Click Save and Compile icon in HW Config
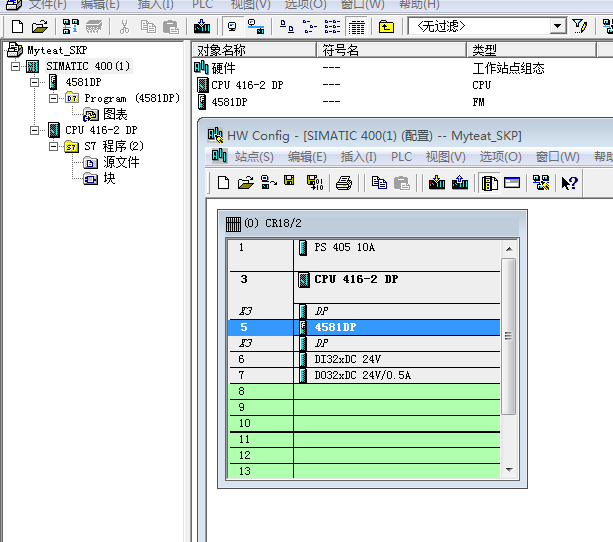This screenshot has width=613, height=542. tap(315, 183)
